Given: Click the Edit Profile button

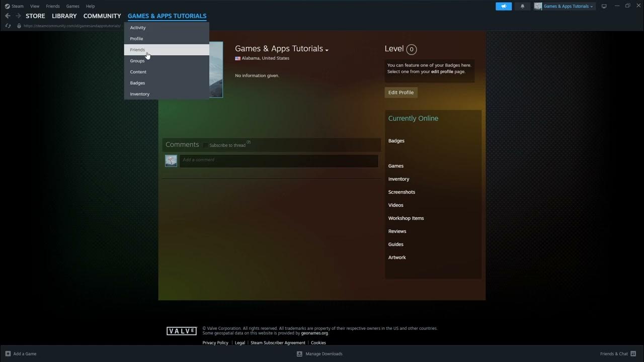Looking at the screenshot, I should click(x=401, y=93).
